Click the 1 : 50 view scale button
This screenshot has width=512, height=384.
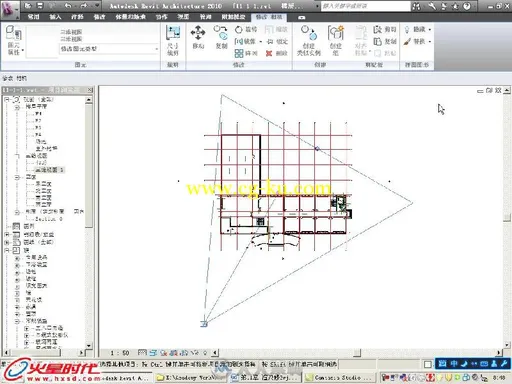coord(120,353)
